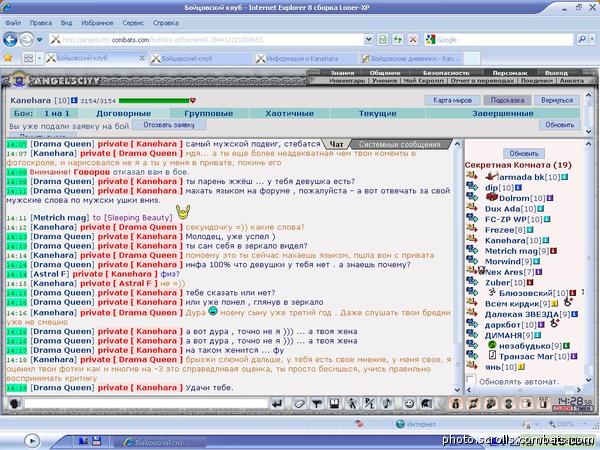Image resolution: width=600 pixels, height=450 pixels.
Task: Click player name Frezee[8] in the room list
Action: [505, 230]
